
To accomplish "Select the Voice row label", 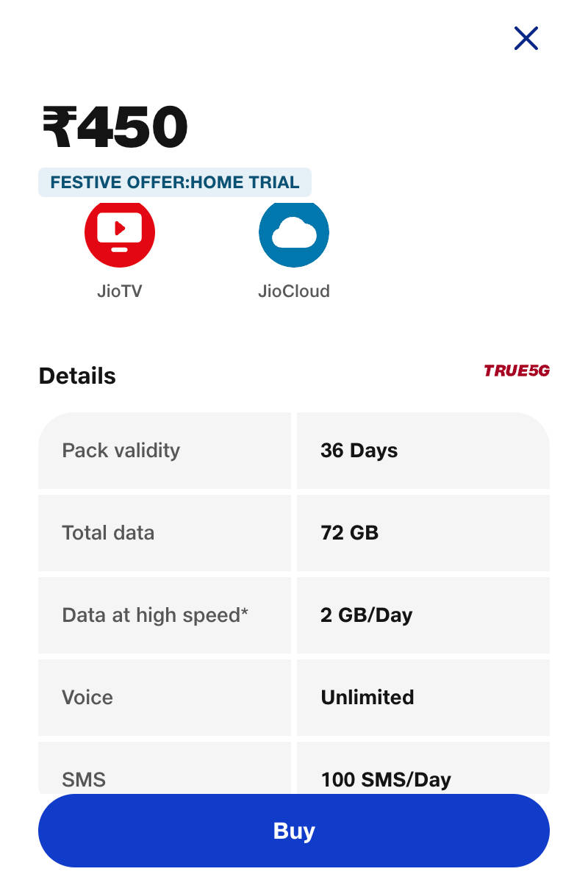I will (87, 697).
